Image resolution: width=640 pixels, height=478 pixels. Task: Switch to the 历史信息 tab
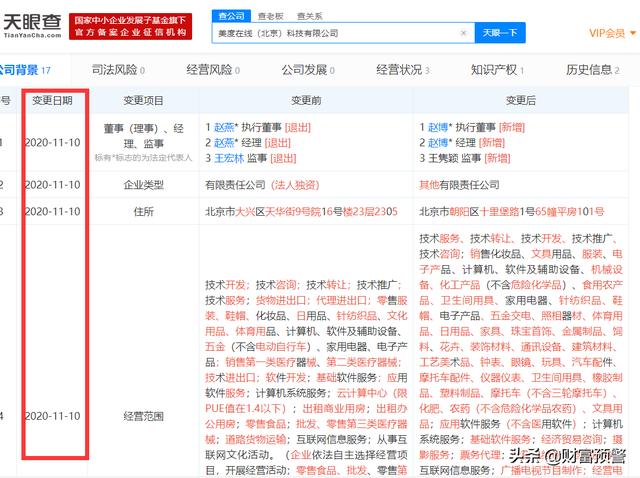tap(592, 70)
